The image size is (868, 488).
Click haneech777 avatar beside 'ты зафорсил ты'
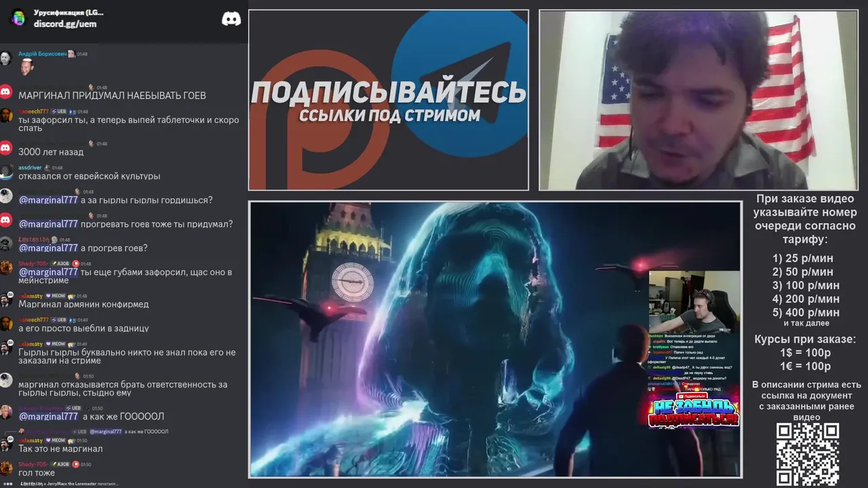click(x=6, y=116)
